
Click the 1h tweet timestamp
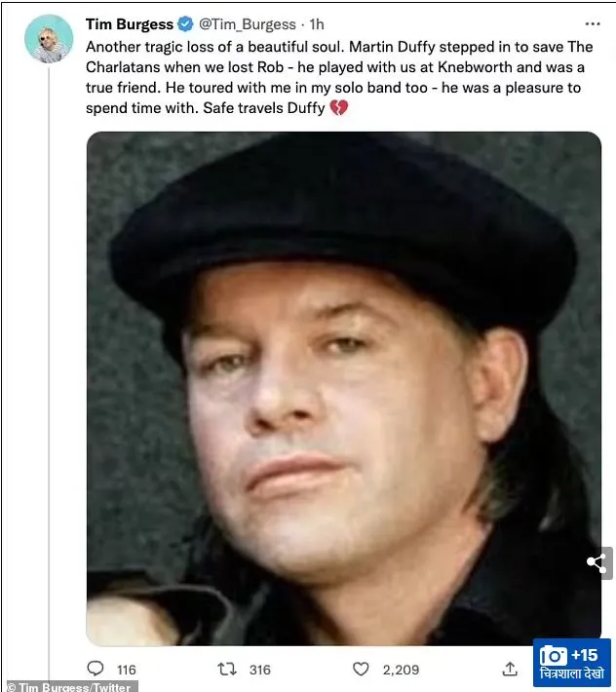pyautogui.click(x=317, y=24)
